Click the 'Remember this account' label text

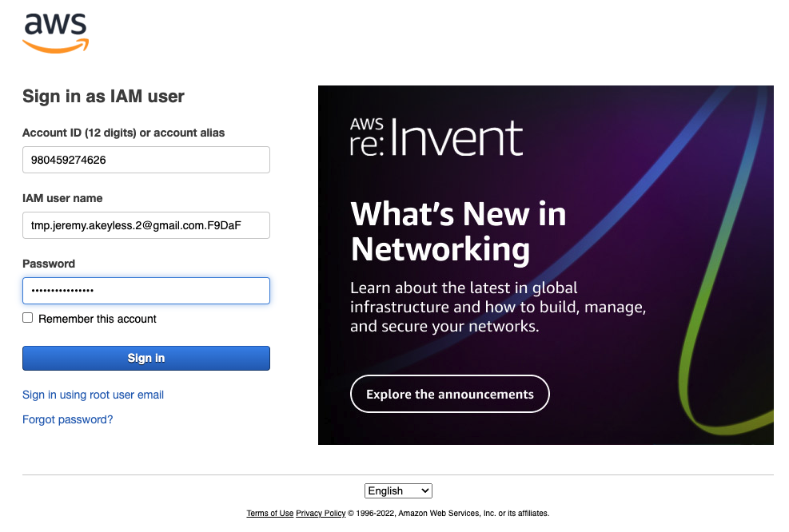(x=97, y=319)
